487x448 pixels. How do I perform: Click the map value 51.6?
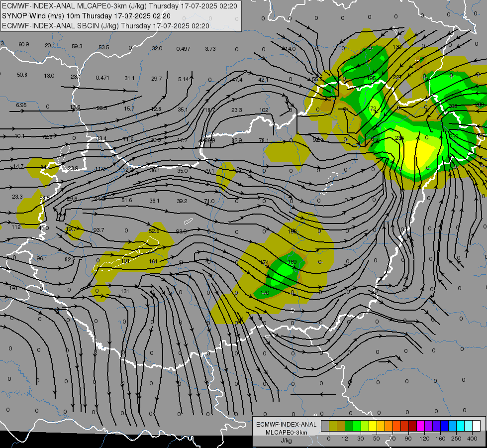pos(127,200)
